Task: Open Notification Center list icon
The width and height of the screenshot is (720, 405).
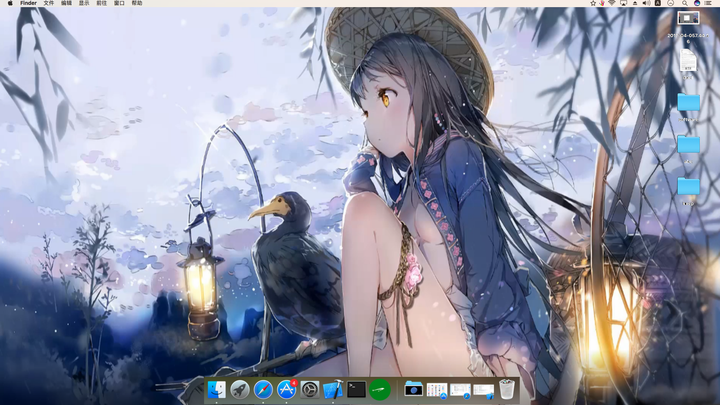Action: pyautogui.click(x=709, y=3)
